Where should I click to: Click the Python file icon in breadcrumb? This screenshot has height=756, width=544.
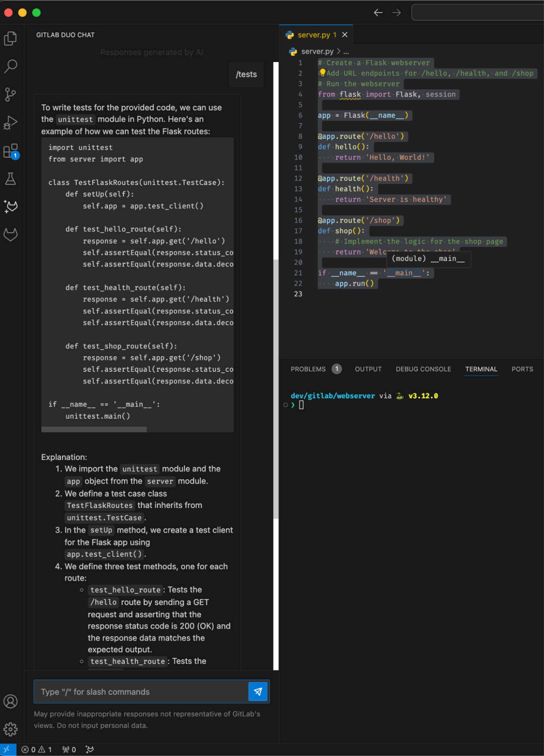pyautogui.click(x=293, y=51)
